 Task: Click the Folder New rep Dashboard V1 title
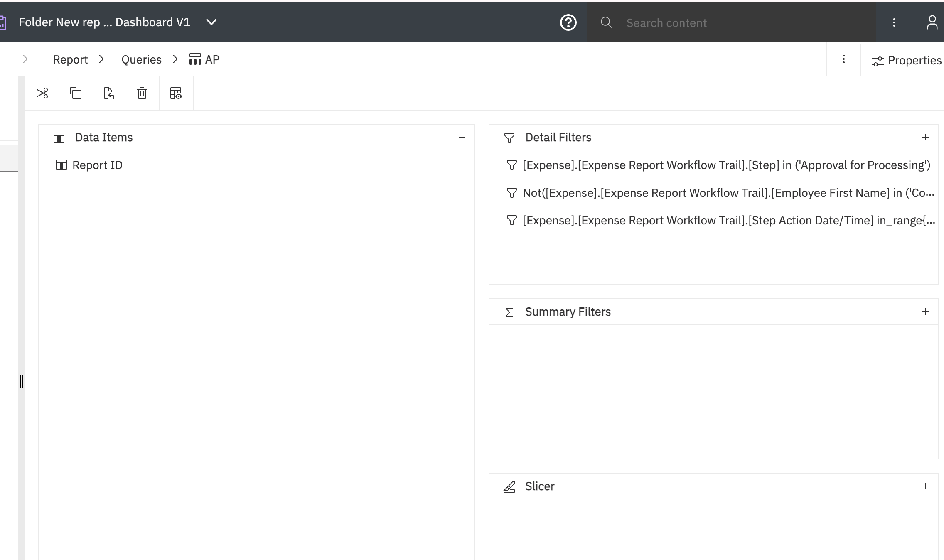[x=104, y=22]
